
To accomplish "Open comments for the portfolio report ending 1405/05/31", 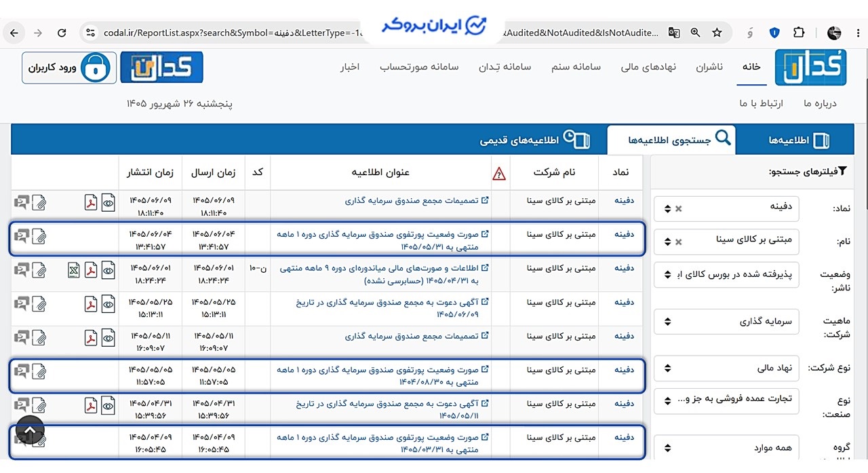I will click(x=22, y=235).
